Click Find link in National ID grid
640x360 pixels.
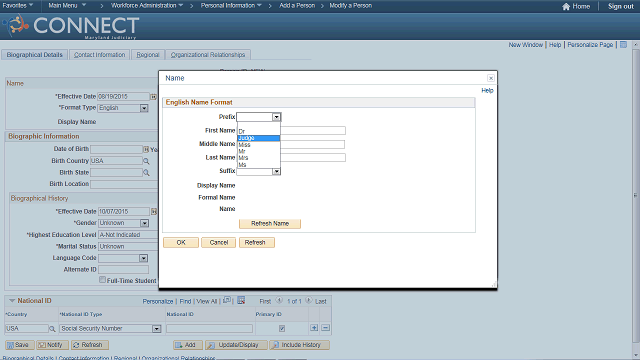(x=185, y=302)
